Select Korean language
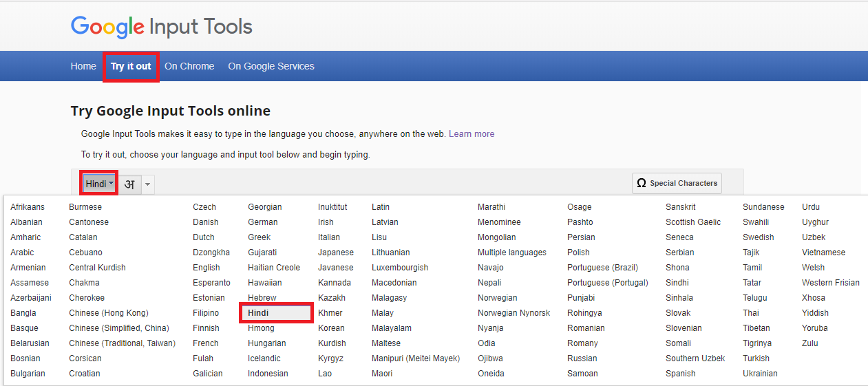The image size is (868, 386). tap(331, 328)
